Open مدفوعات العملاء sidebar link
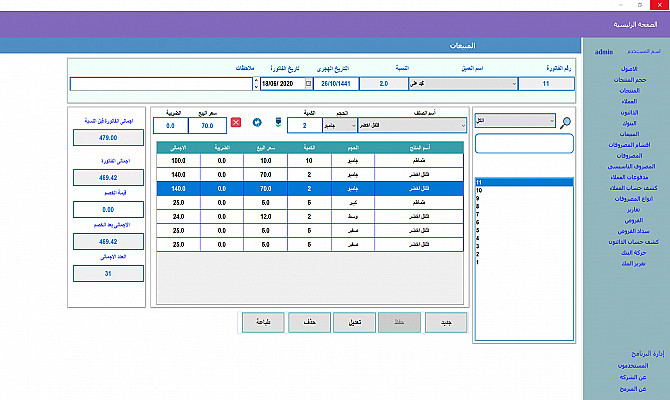Image resolution: width=670 pixels, height=400 pixels. [x=629, y=177]
